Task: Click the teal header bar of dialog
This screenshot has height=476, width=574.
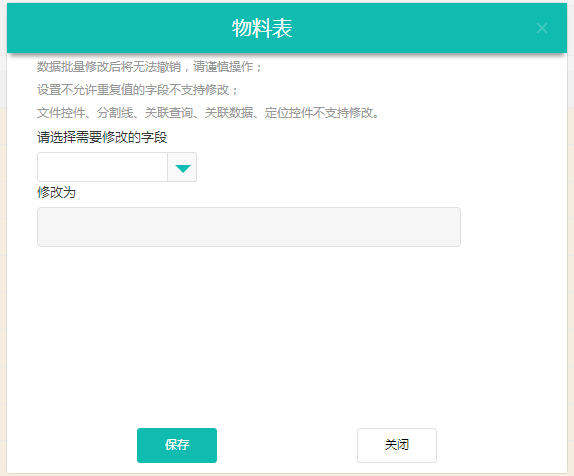Action: (x=287, y=28)
